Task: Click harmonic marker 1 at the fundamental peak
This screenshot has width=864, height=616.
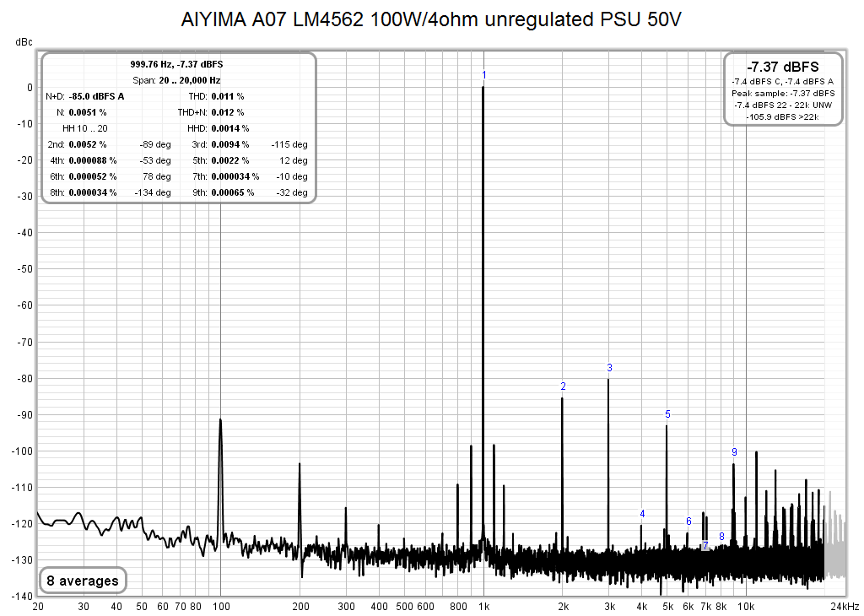Action: click(x=483, y=75)
